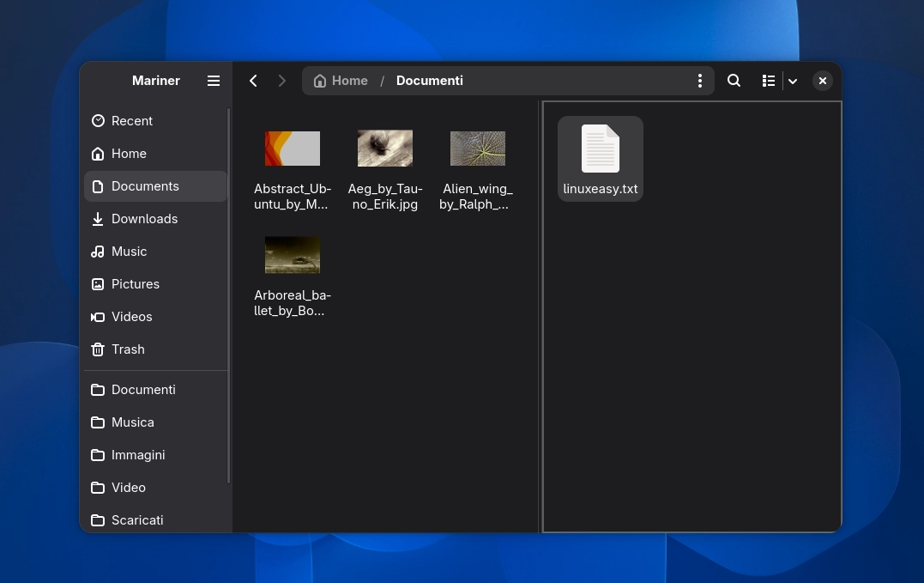Click the Pictures sidebar icon
This screenshot has height=583, width=924.
[98, 284]
